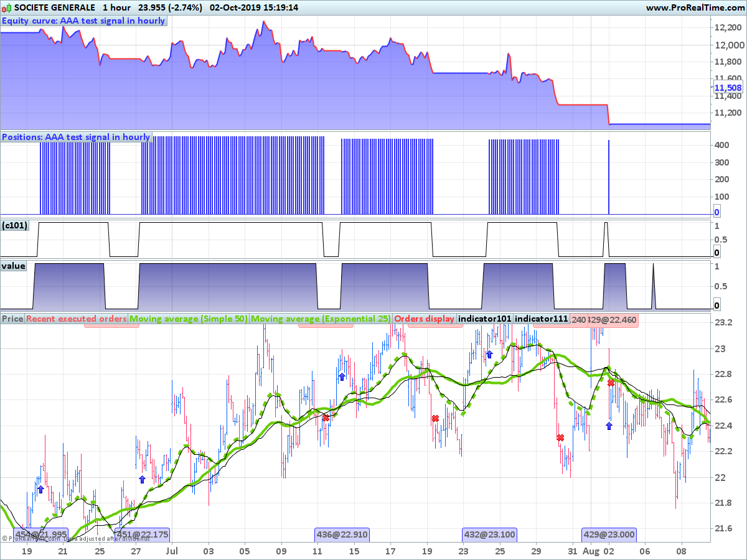This screenshot has height=560, width=747.
Task: Click the Orders display label
Action: coord(425,319)
